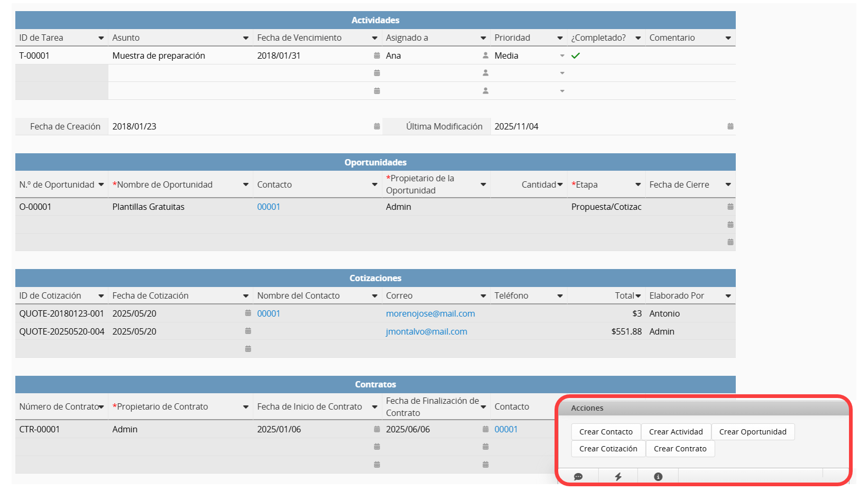This screenshot has width=868, height=500.
Task: Open calendar for contract end date 2025/06/06
Action: 485,429
